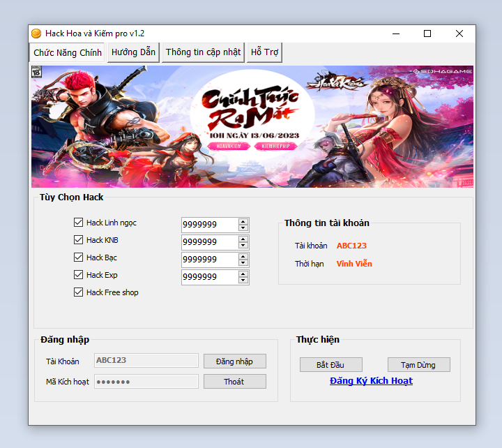Uncheck the Hack Linh ngọc checkbox
The height and width of the screenshot is (448, 502).
(x=78, y=223)
